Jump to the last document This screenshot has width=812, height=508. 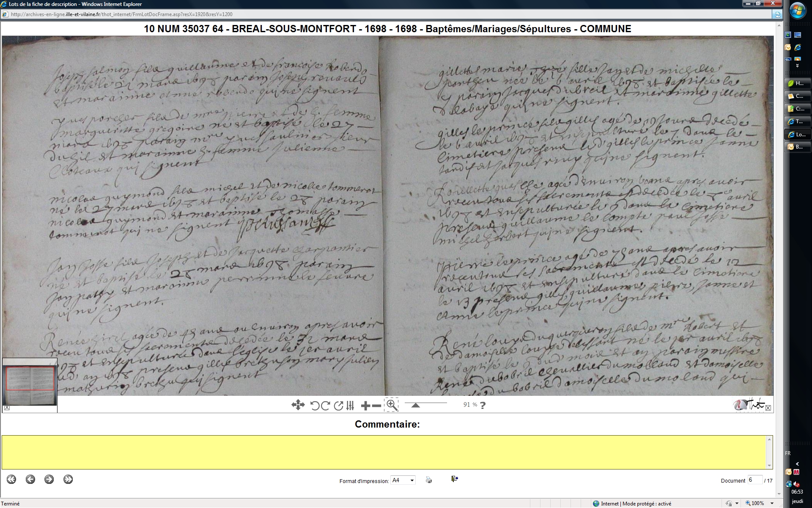[68, 479]
